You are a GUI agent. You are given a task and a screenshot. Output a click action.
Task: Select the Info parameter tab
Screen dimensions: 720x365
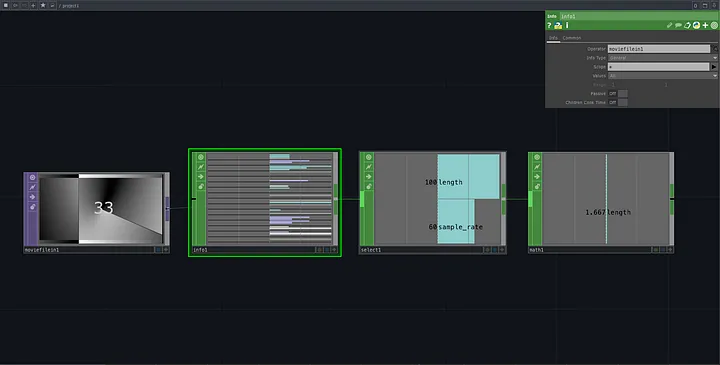click(x=553, y=38)
